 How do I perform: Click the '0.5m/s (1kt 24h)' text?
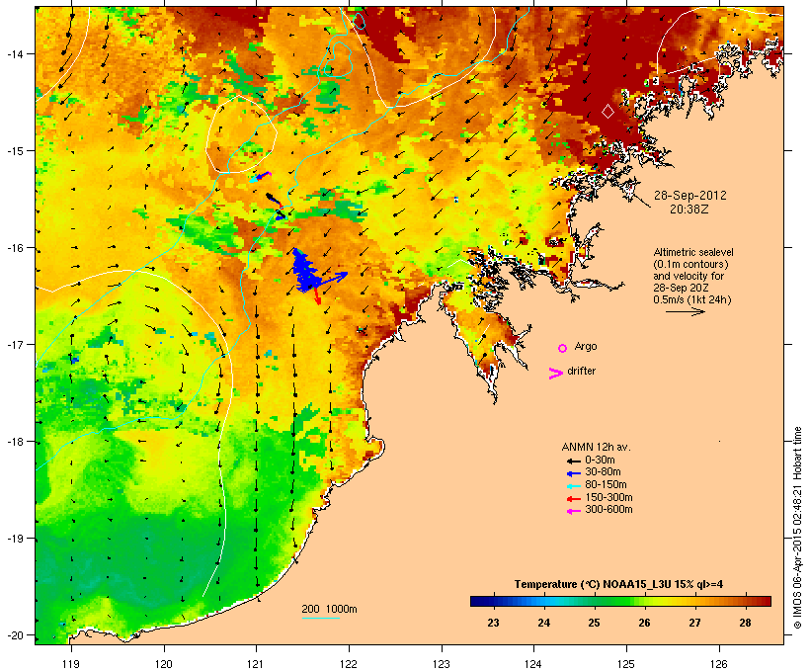pos(692,299)
